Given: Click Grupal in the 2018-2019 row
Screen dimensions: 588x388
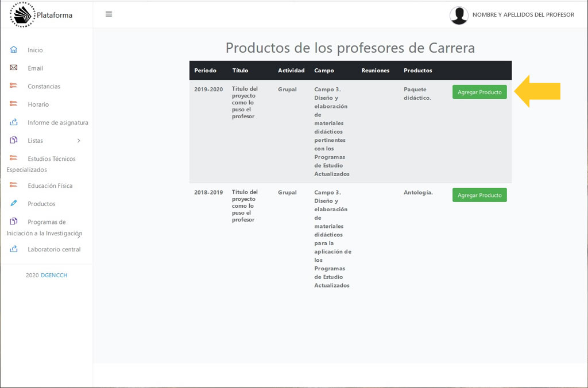Looking at the screenshot, I should pyautogui.click(x=287, y=192).
